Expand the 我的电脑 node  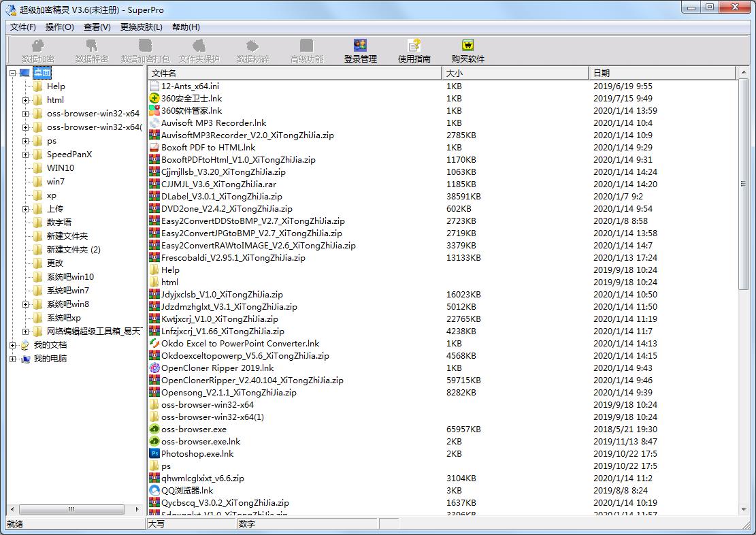tap(12, 359)
